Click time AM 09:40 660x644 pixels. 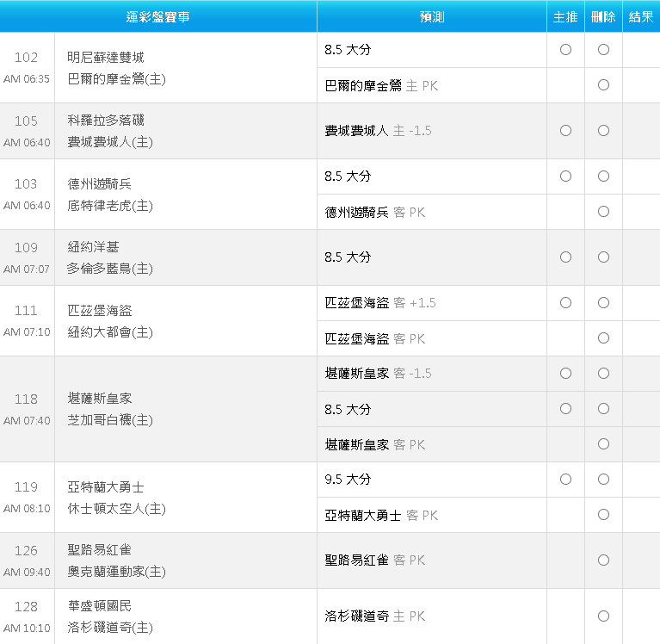(27, 573)
